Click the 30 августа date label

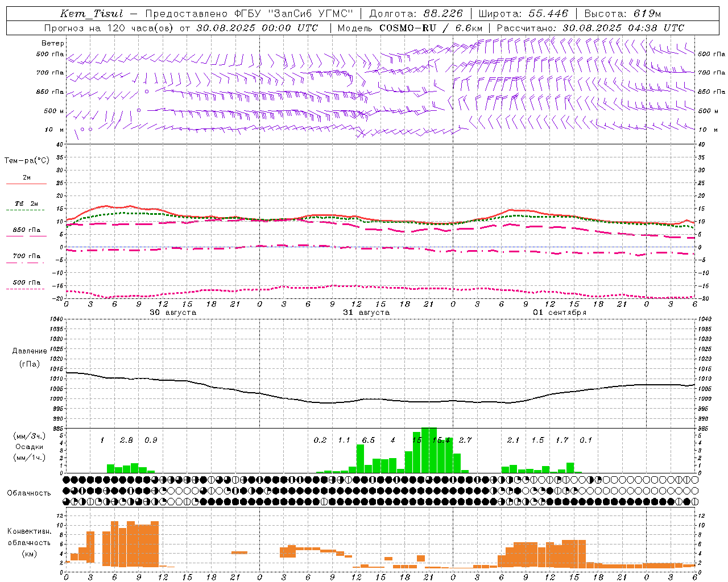pyautogui.click(x=172, y=313)
